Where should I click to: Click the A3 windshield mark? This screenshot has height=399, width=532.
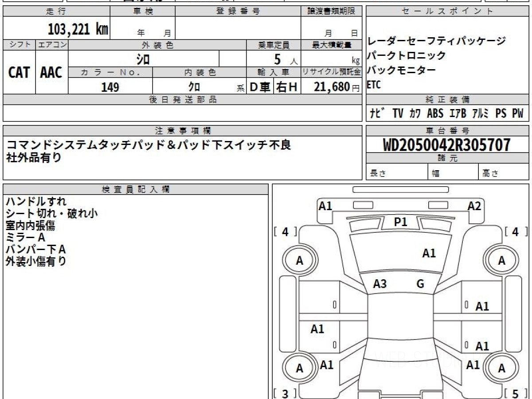[380, 284]
